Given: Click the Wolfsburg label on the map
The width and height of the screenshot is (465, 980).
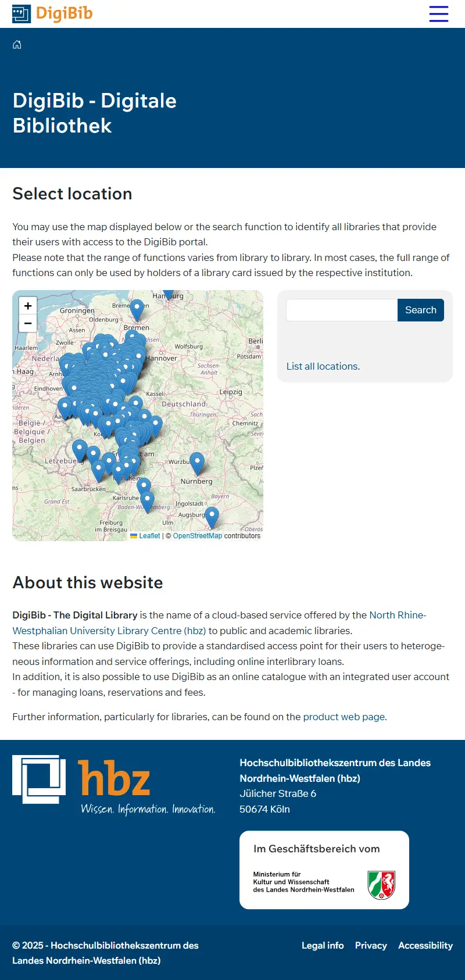Looking at the screenshot, I should [189, 346].
